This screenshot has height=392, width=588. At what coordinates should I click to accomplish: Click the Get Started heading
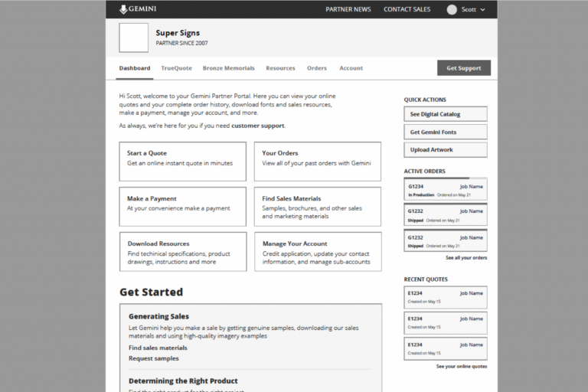point(151,292)
